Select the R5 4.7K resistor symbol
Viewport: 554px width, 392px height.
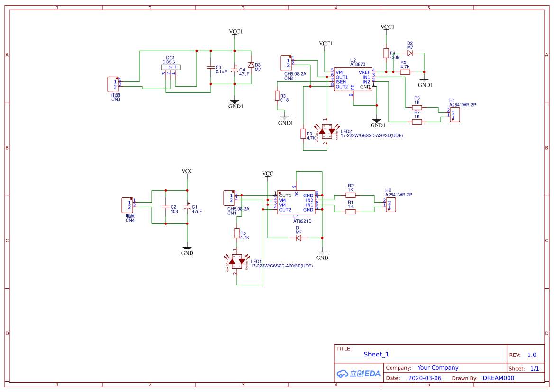coord(405,72)
